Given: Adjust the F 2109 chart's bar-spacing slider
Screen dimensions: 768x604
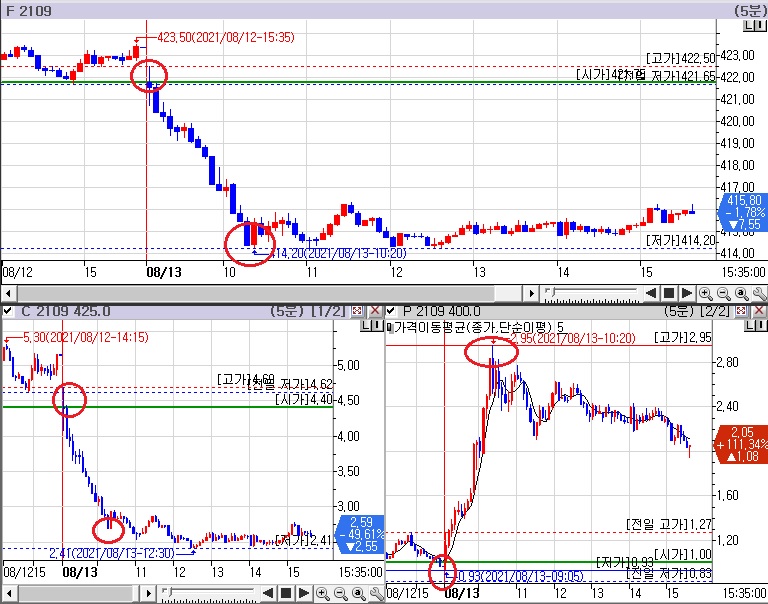Looking at the screenshot, I should coord(592,294).
